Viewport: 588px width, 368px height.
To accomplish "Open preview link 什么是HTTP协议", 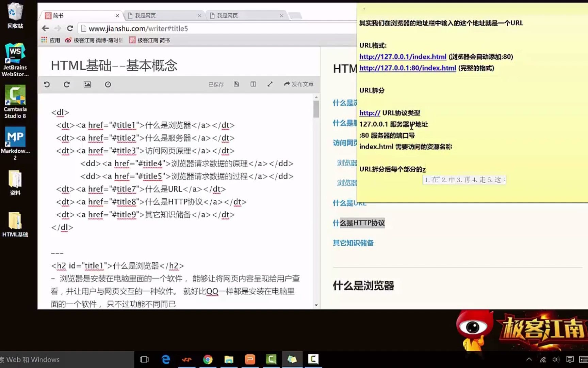I will tap(359, 223).
